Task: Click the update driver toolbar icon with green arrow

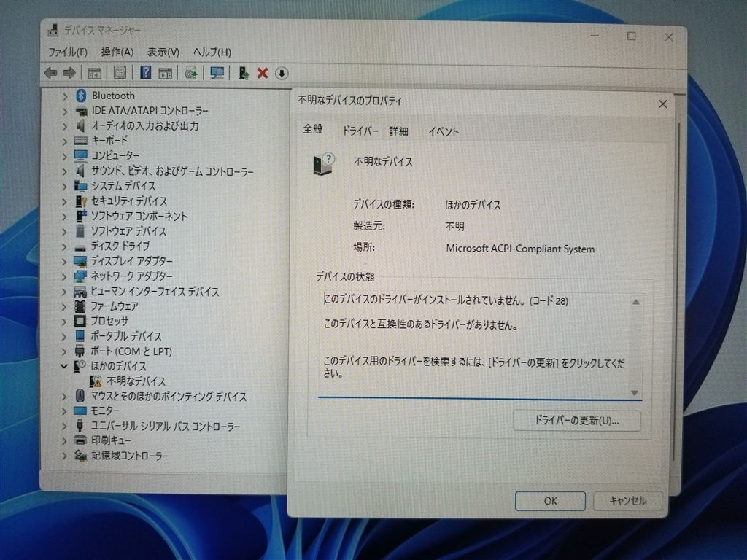Action: click(x=244, y=73)
